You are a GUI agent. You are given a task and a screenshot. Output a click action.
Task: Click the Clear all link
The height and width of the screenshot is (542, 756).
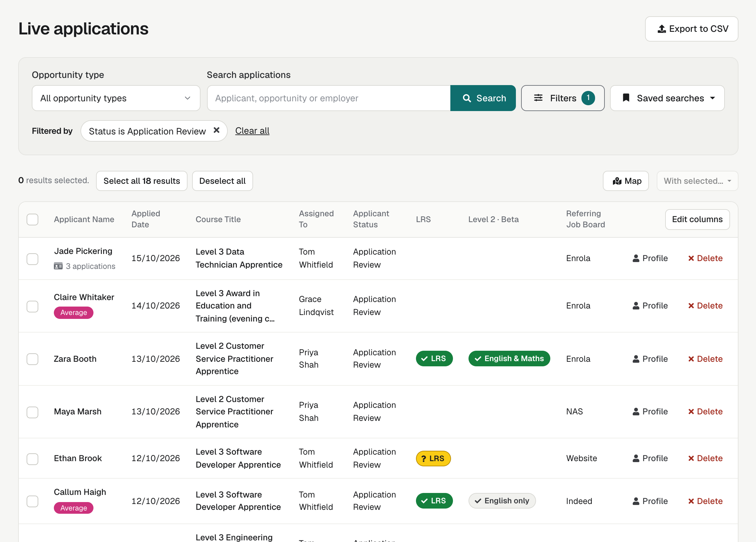point(252,131)
